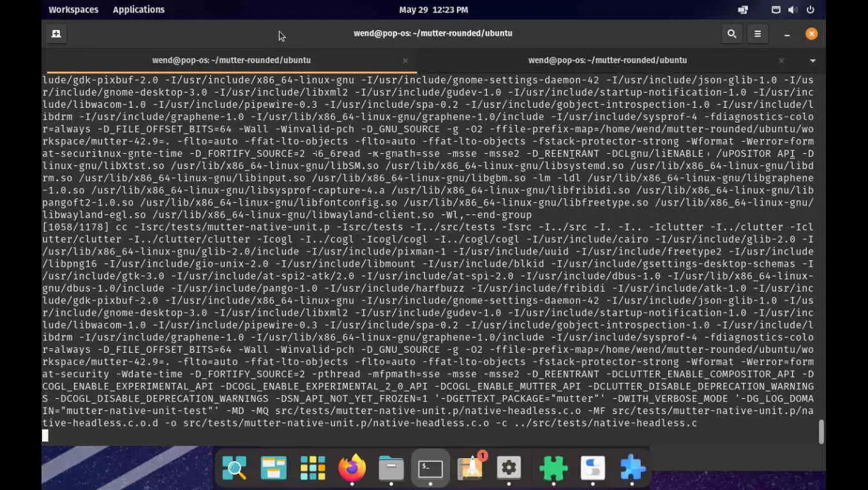Click the text "-Wl,--end-group"

485,215
